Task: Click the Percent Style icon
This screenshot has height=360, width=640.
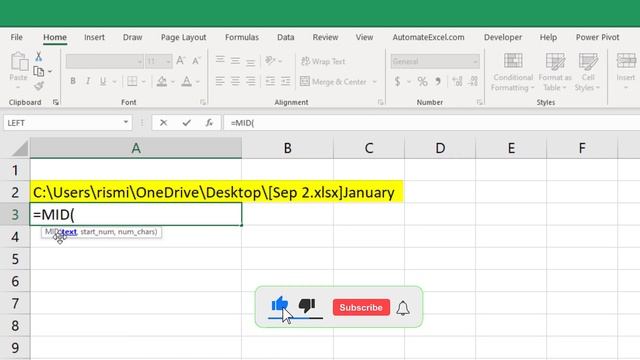Action: [422, 82]
